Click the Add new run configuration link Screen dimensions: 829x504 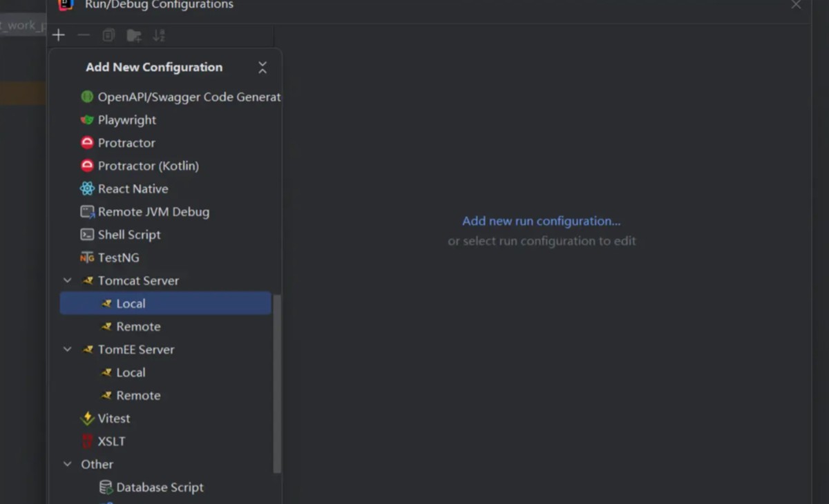(541, 221)
